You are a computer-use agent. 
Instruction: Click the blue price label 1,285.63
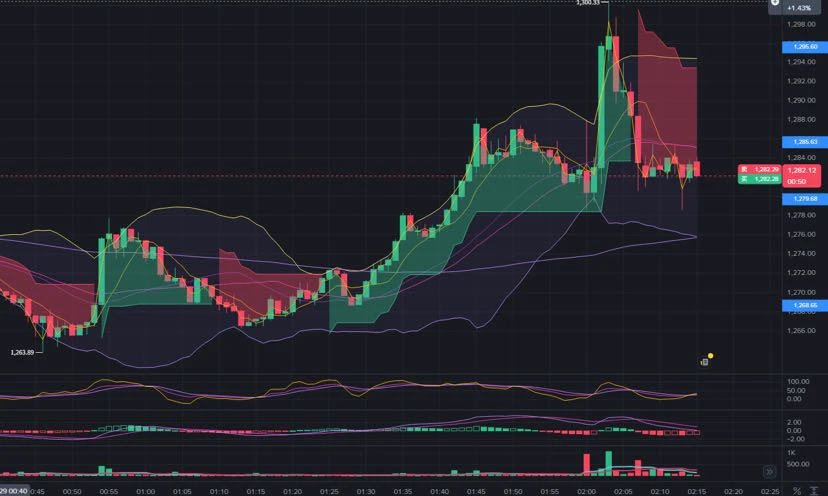point(805,142)
